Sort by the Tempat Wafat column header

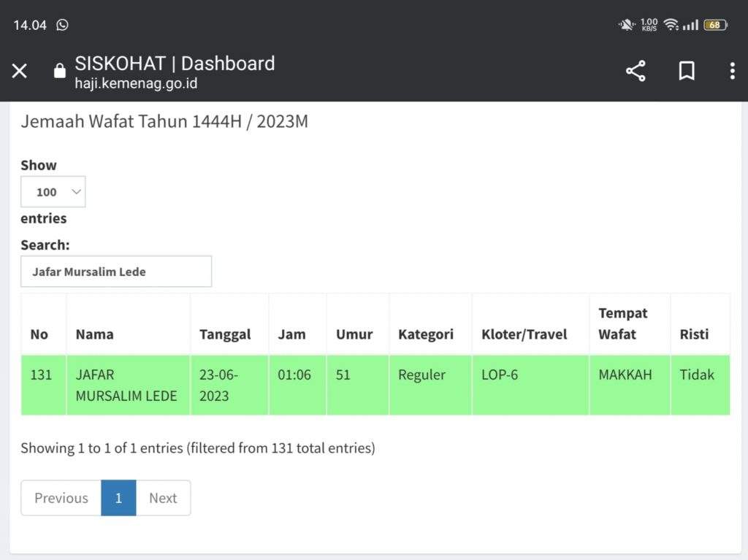pyautogui.click(x=623, y=323)
